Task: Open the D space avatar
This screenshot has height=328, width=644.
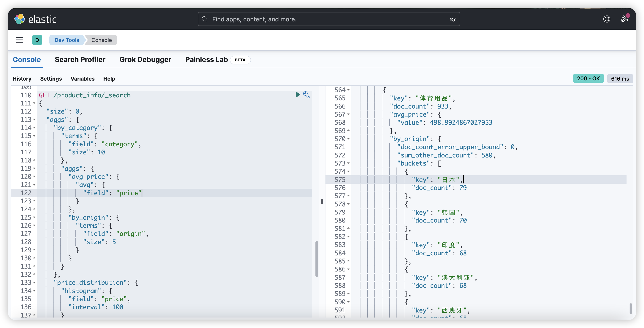Action: pyautogui.click(x=37, y=40)
